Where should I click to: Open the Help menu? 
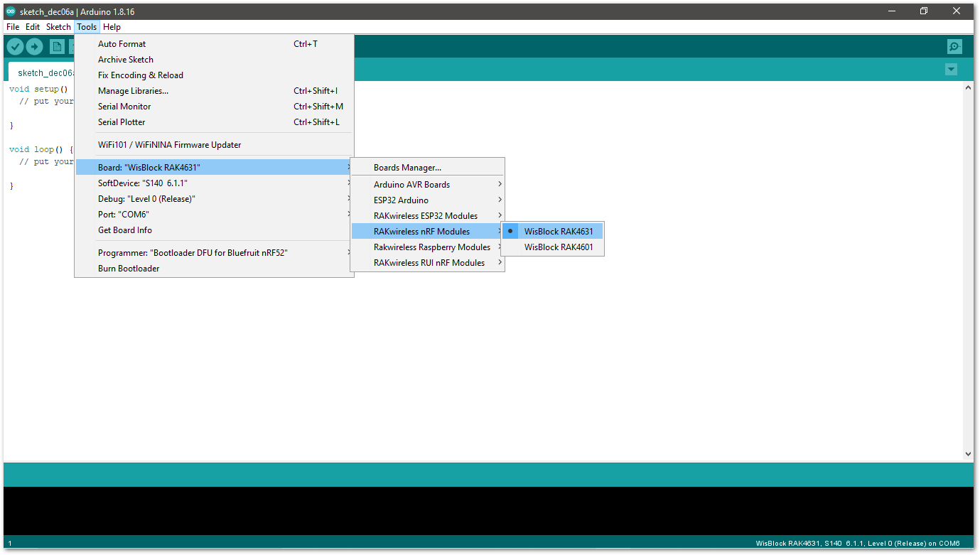click(112, 27)
